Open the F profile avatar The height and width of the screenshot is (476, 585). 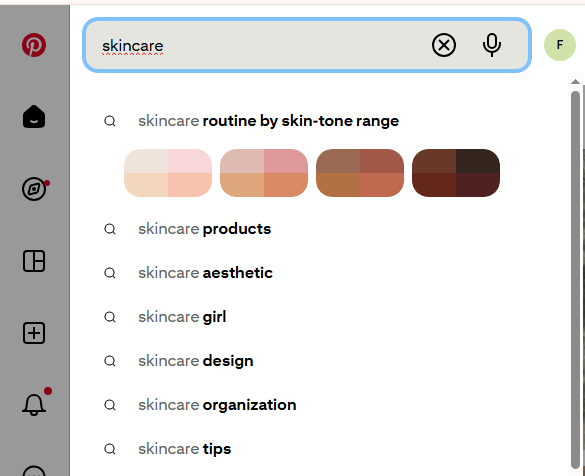coord(560,45)
